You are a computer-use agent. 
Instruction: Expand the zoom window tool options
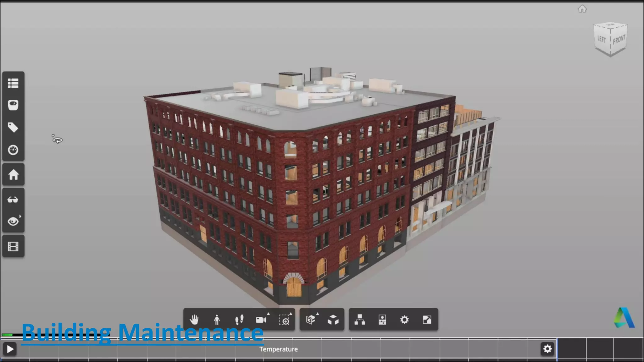[291, 314]
